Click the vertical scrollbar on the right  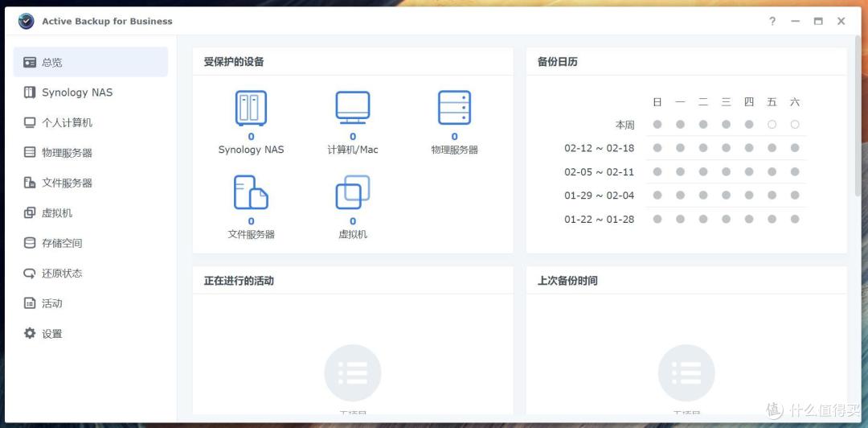coord(858,117)
